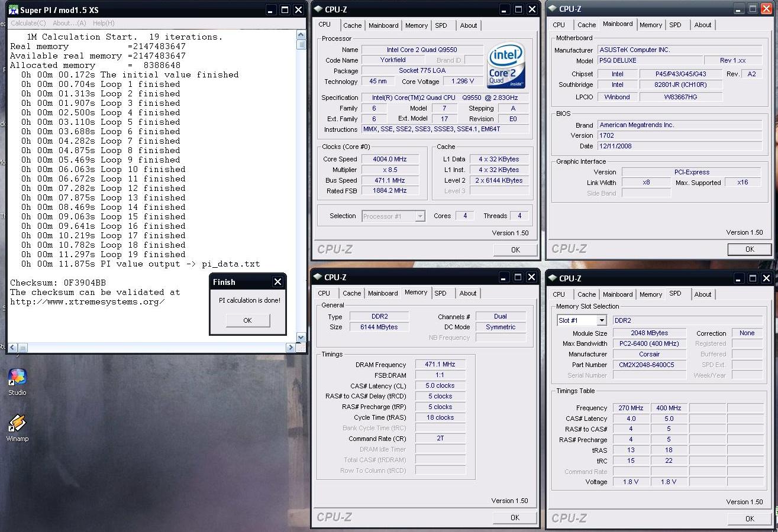Click the xtremesystems.org URL text
Screen dimensions: 778x532
point(88,301)
